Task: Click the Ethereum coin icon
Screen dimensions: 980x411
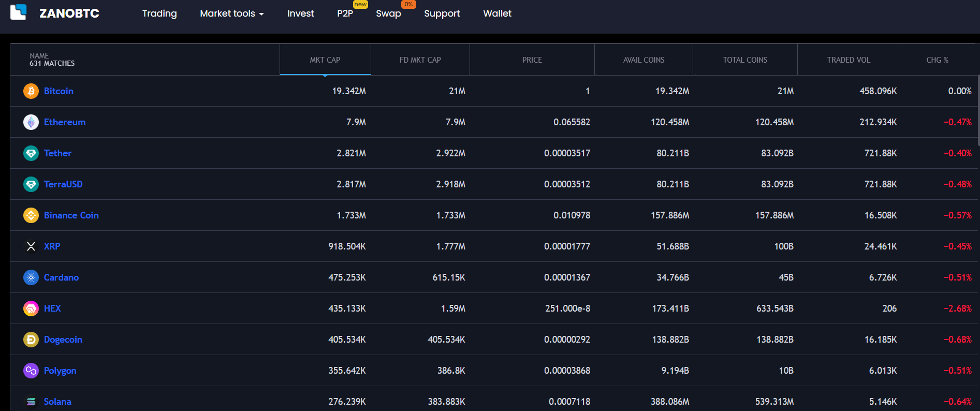Action: click(x=31, y=122)
